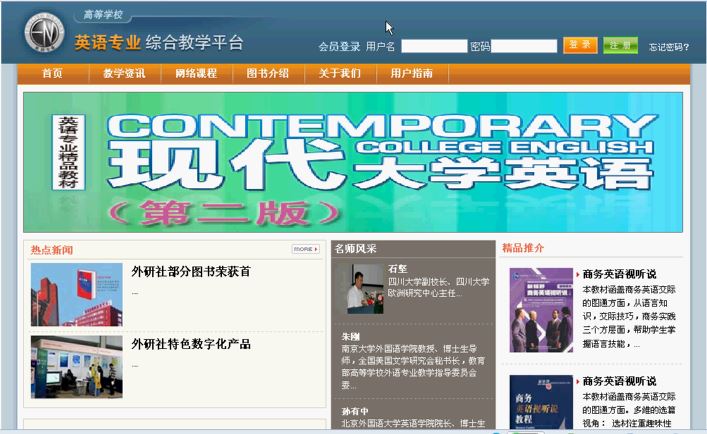Viewport: 707px width, 434px height.
Task: Click the dark blue 商务英语视听说 book cover
Action: (541, 402)
